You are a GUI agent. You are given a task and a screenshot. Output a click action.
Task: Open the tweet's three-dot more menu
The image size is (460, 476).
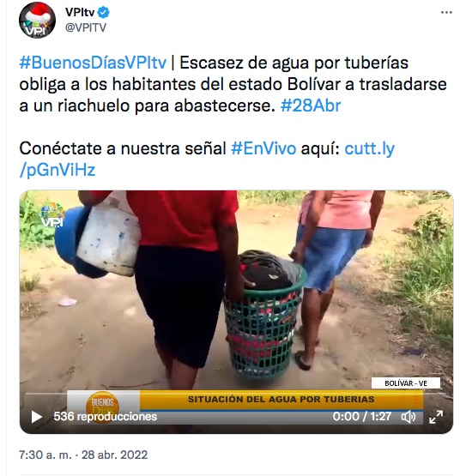(x=446, y=13)
